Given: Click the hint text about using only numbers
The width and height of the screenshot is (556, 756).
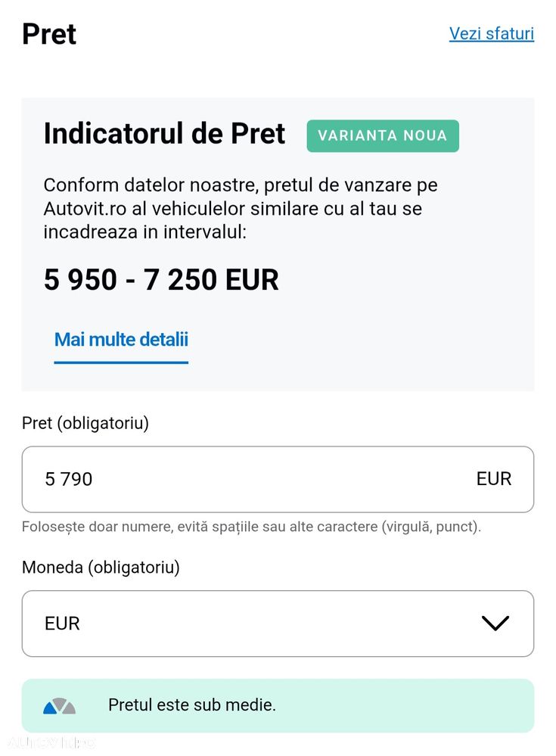Looking at the screenshot, I should point(251,527).
